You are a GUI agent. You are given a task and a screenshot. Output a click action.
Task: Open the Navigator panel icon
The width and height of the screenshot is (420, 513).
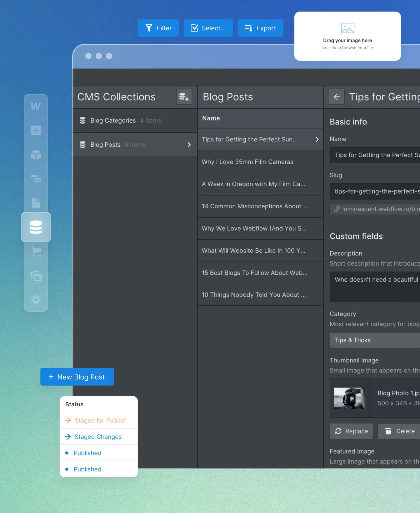coord(36,179)
